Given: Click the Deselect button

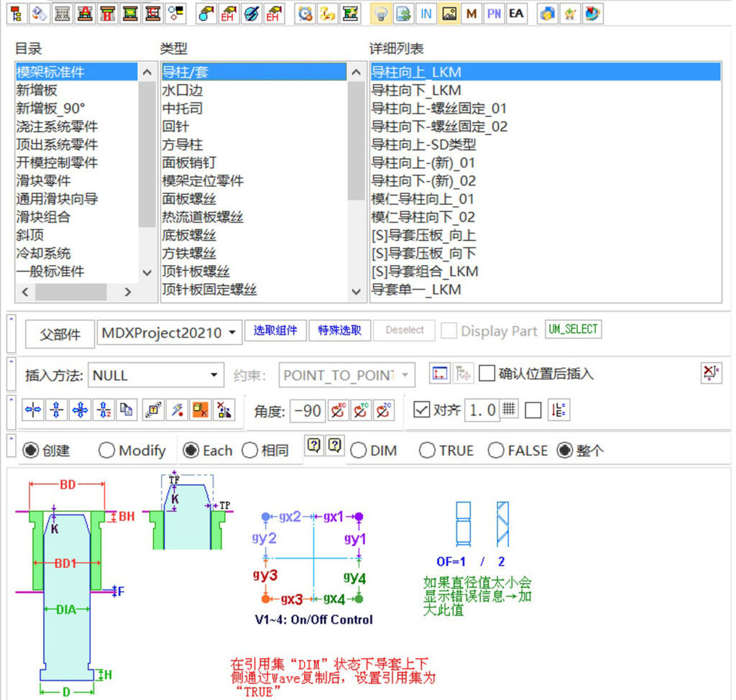Looking at the screenshot, I should [x=404, y=331].
